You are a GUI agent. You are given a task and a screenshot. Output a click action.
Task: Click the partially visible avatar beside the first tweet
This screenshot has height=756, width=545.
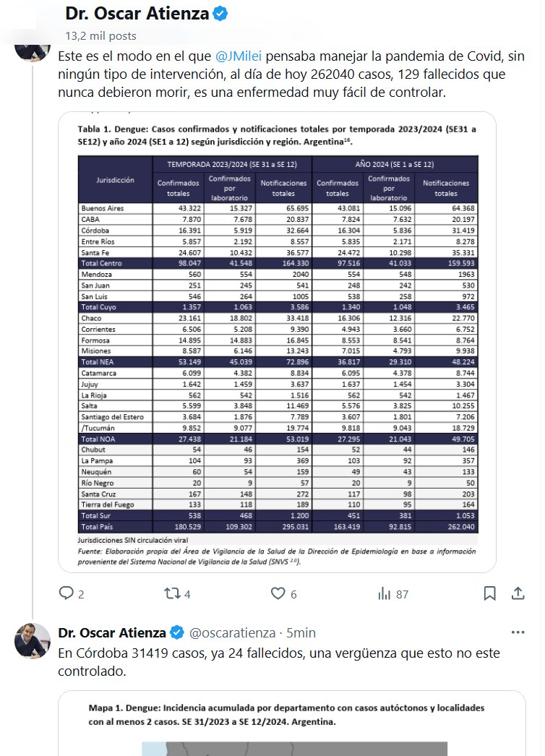coord(33,51)
